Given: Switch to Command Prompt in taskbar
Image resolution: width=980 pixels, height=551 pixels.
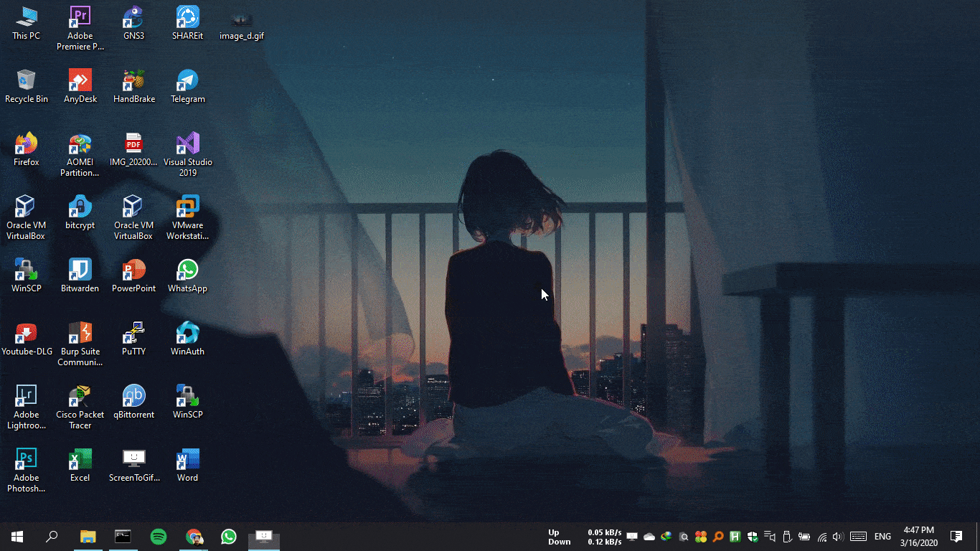Looking at the screenshot, I should [x=123, y=537].
